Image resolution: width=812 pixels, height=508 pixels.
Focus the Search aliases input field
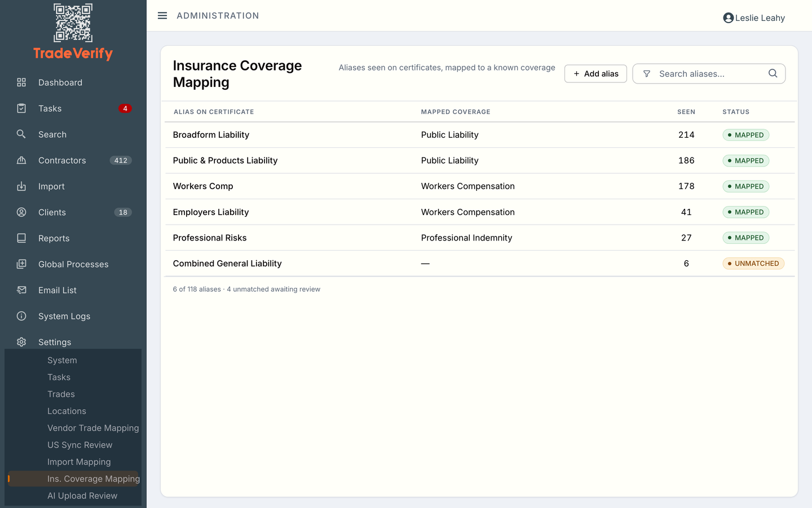(709, 73)
